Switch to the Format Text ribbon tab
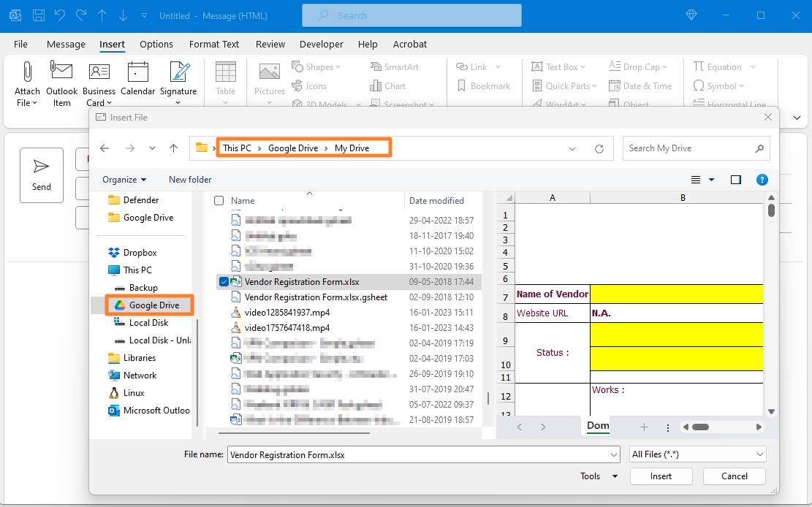This screenshot has width=812, height=507. [x=214, y=44]
